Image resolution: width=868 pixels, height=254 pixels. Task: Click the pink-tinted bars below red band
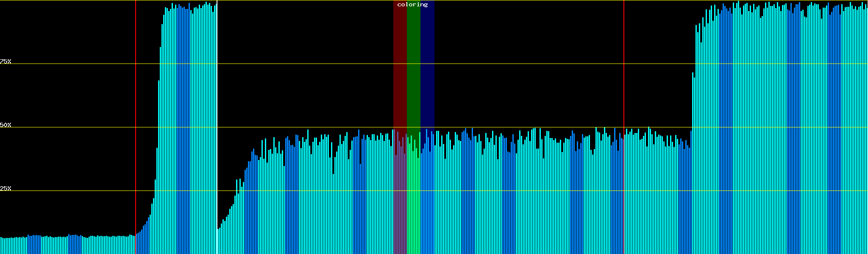(x=400, y=203)
